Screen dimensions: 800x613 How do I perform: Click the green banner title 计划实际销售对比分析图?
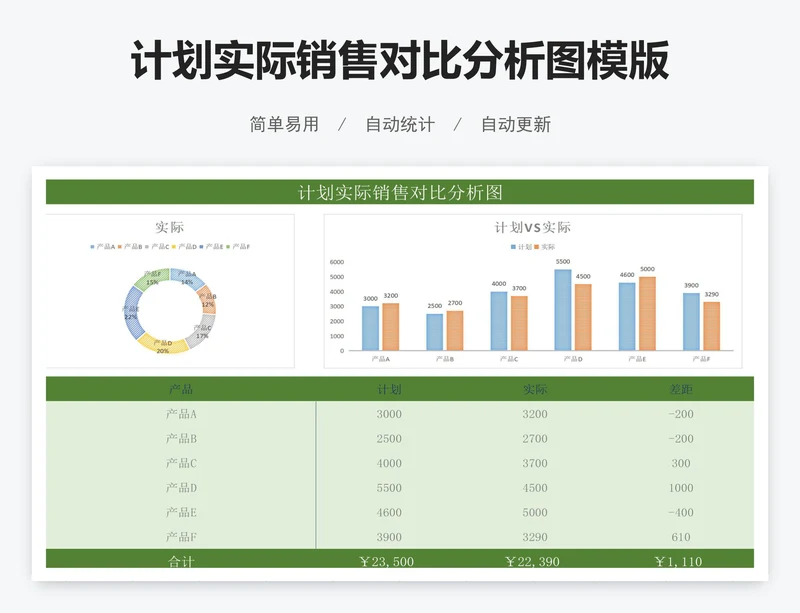tap(400, 192)
